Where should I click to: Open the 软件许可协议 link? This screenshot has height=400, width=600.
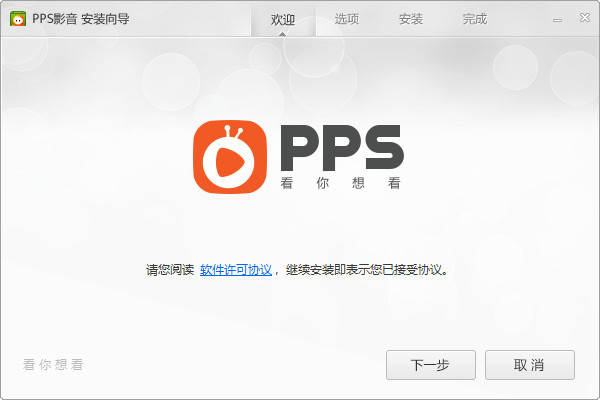(236, 270)
